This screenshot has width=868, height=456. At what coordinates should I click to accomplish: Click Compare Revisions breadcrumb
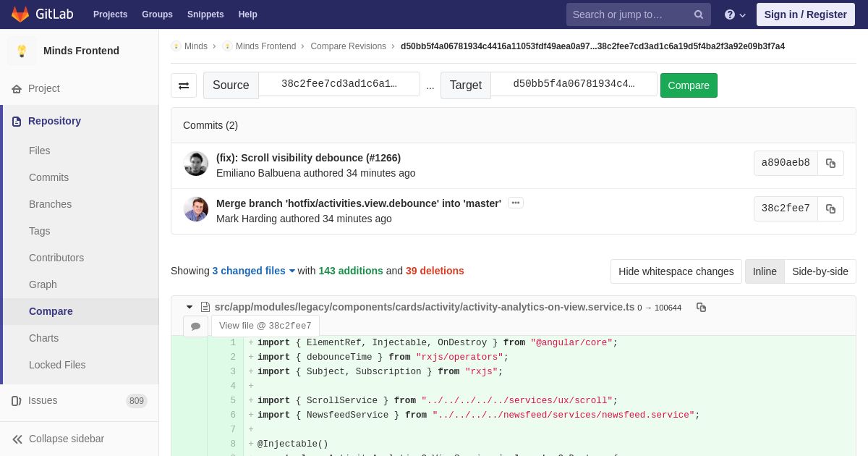click(348, 46)
